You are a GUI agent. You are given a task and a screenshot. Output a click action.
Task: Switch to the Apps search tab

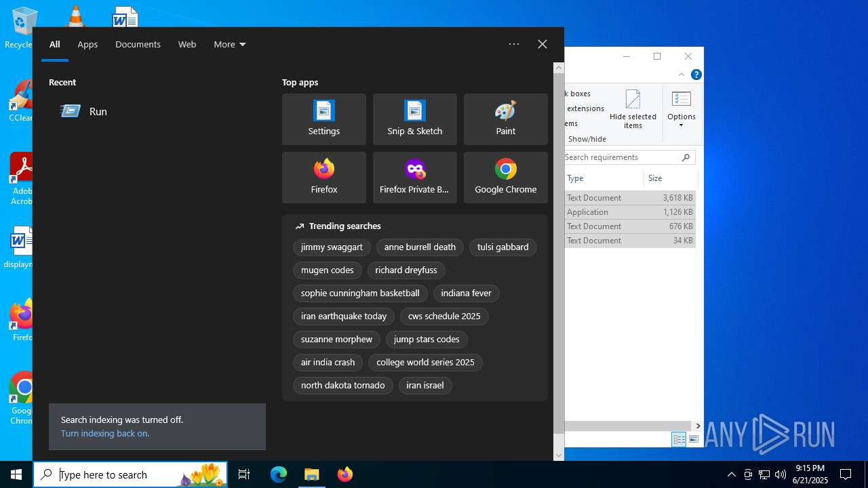87,44
